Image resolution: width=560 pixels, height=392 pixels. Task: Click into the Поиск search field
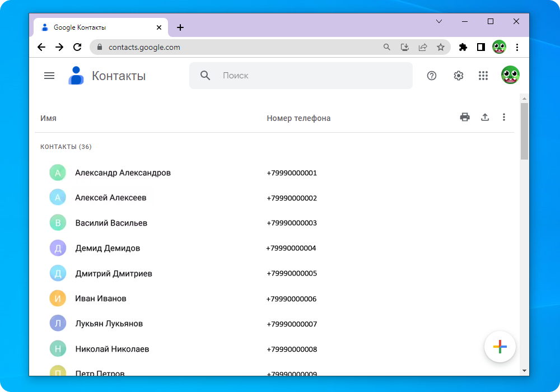[x=301, y=75]
